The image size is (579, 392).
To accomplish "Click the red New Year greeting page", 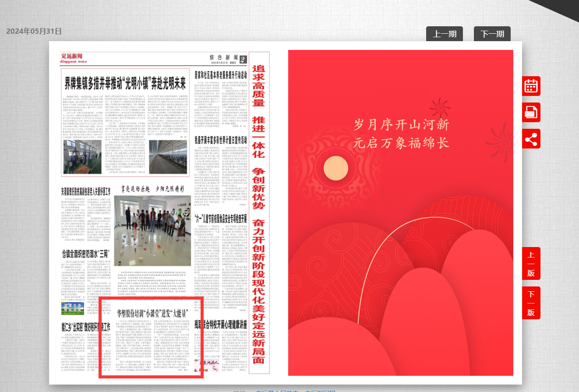I will click(x=400, y=212).
